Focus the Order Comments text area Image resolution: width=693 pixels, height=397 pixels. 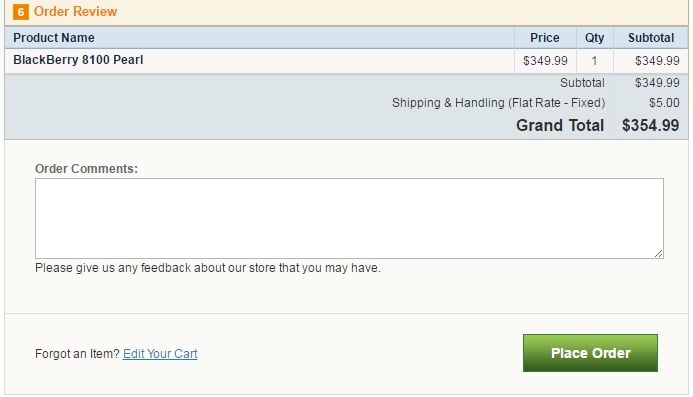349,218
